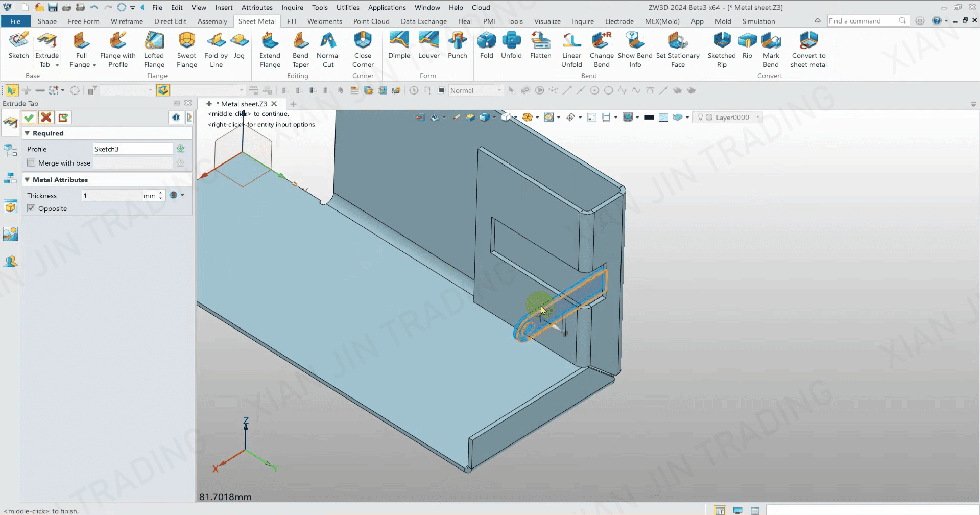Enable the Merge with base checkbox
Screen dimensions: 980x515
(32, 163)
